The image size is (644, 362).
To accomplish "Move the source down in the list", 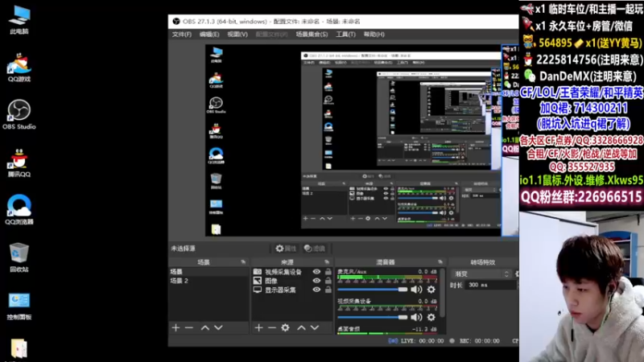I will [x=315, y=327].
